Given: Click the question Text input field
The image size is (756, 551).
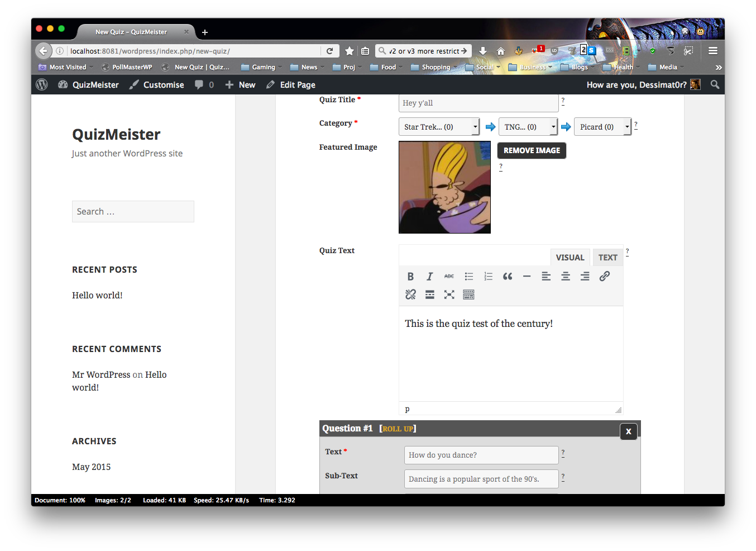Looking at the screenshot, I should (x=481, y=455).
